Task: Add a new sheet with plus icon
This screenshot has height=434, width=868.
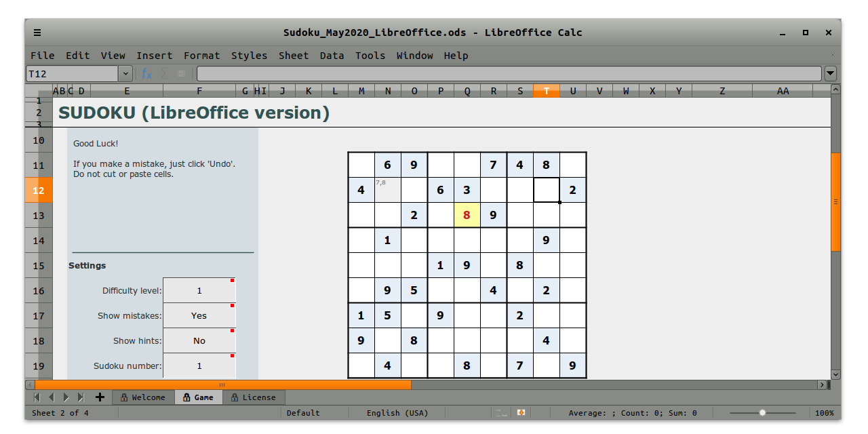Action: (x=100, y=397)
